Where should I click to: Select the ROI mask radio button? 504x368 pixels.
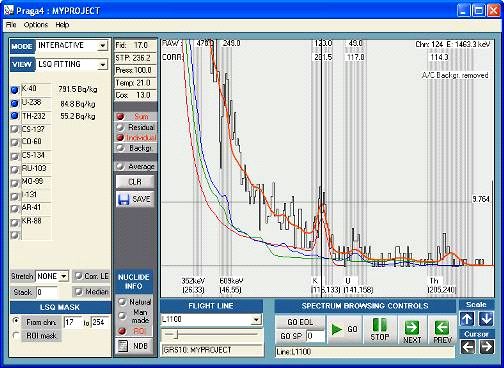coord(15,335)
